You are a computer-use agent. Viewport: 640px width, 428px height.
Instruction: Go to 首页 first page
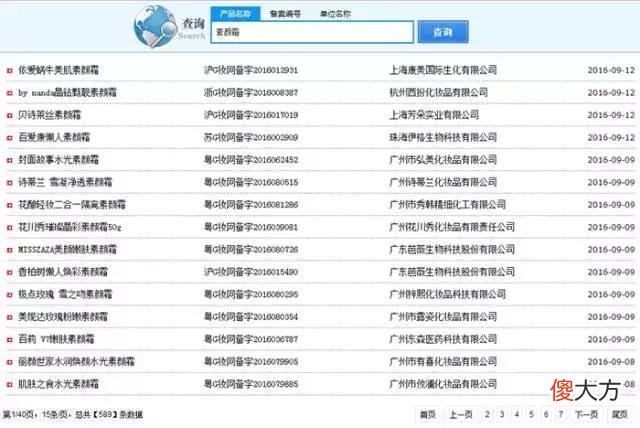(427, 415)
